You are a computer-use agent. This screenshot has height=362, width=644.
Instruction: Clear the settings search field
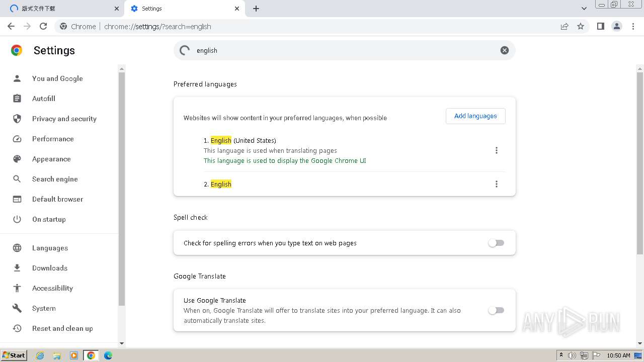(x=504, y=50)
